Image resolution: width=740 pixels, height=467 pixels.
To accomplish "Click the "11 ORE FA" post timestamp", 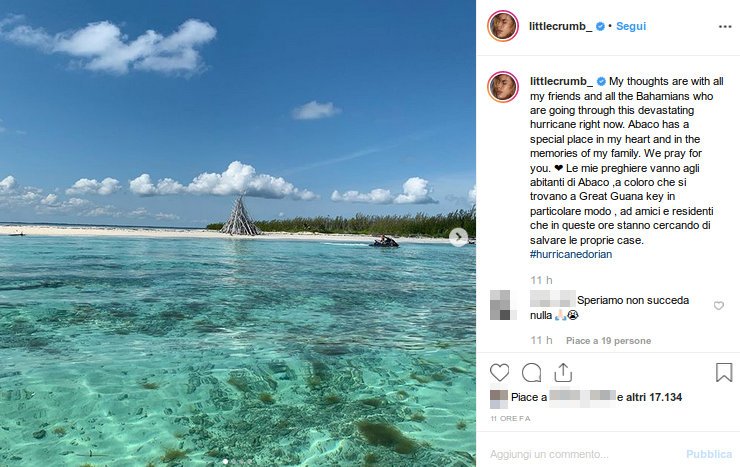I will 510,417.
